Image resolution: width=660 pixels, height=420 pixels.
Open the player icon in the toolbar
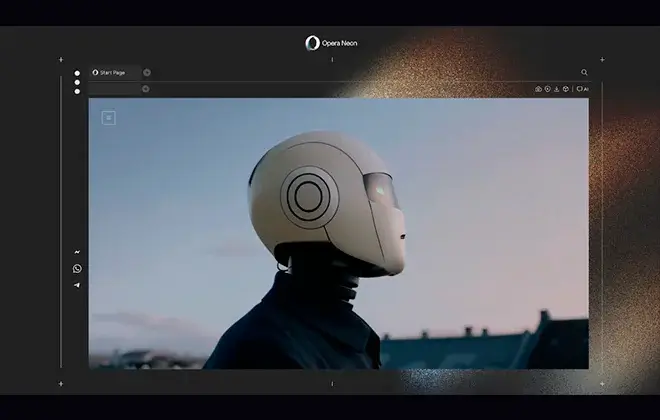click(547, 89)
